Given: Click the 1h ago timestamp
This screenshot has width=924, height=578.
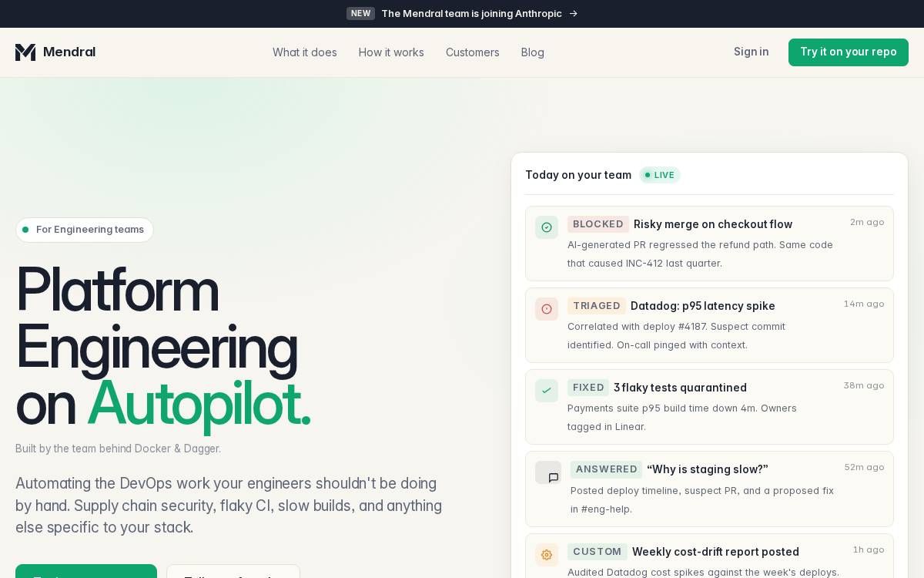Looking at the screenshot, I should 869,549.
